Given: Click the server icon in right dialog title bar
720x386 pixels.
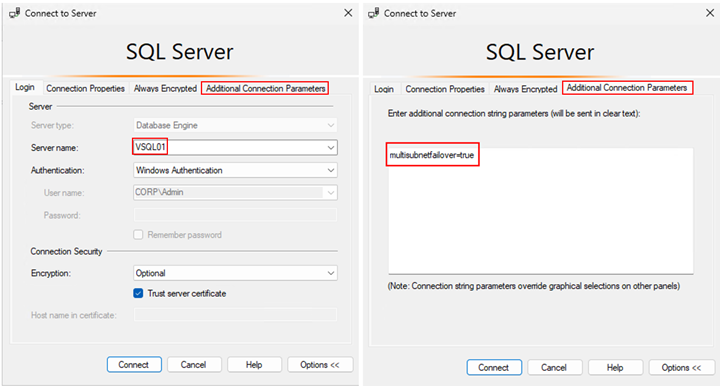Looking at the screenshot, I should [373, 13].
